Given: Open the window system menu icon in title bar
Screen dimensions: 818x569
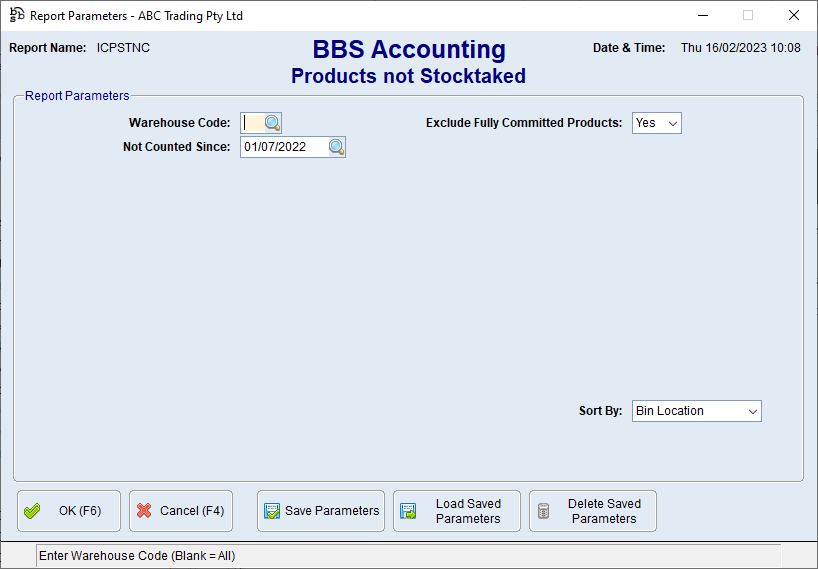Looking at the screenshot, I should click(x=16, y=16).
